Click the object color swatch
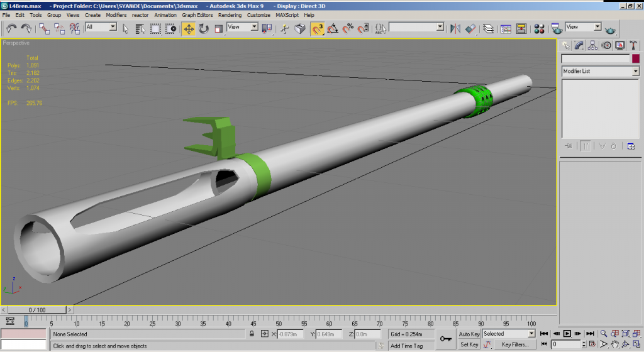This screenshot has width=644, height=352. point(636,58)
